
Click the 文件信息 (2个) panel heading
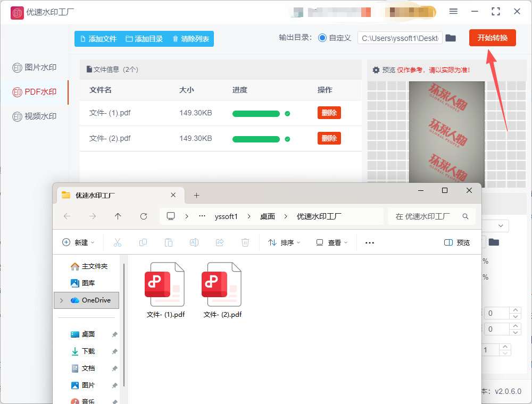point(112,70)
